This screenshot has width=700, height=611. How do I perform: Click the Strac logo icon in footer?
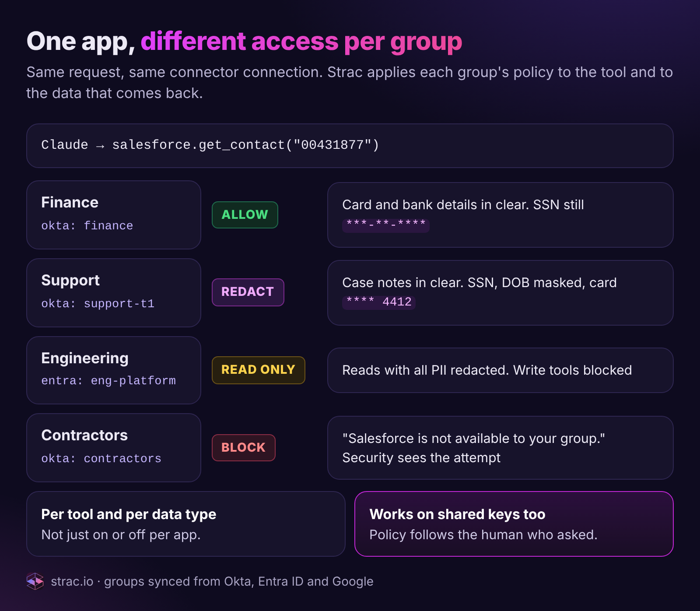coord(35,581)
